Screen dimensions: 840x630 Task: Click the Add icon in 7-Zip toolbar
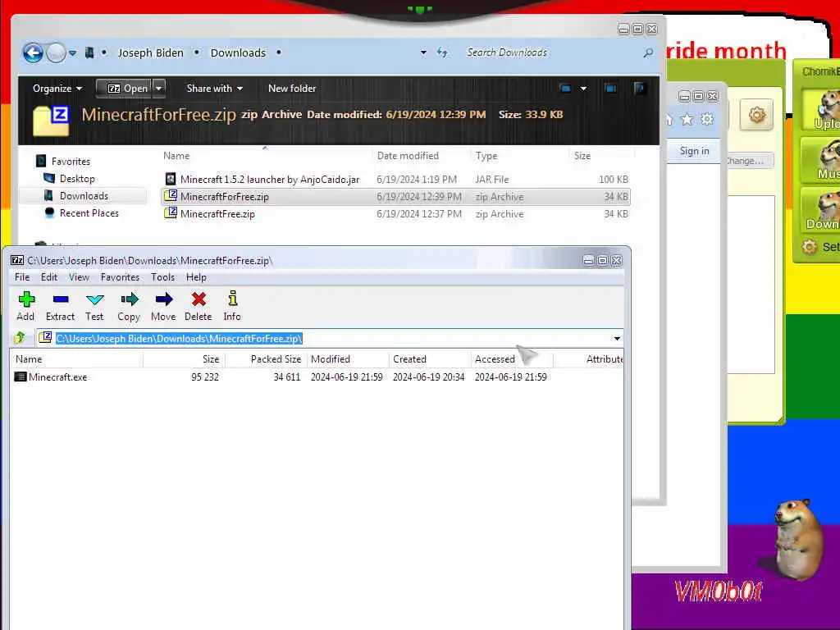[x=25, y=306]
